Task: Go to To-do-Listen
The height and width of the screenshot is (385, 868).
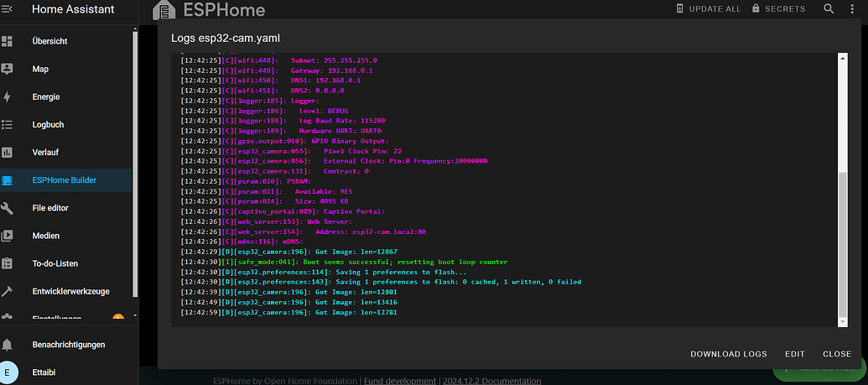Action: 55,263
